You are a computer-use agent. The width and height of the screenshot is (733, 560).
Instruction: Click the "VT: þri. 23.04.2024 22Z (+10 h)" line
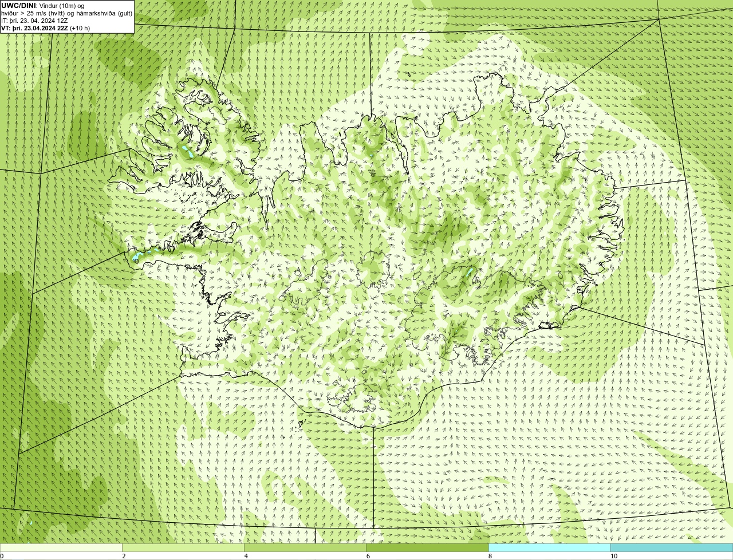coord(46,28)
